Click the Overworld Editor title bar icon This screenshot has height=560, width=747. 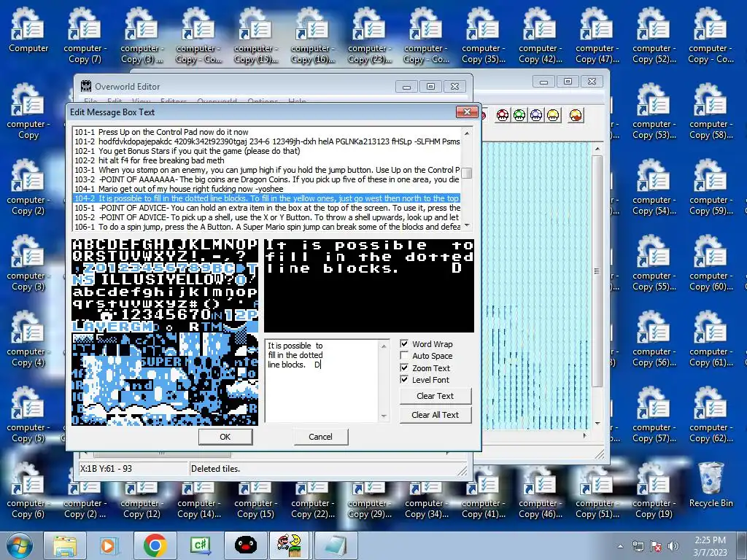[86, 86]
